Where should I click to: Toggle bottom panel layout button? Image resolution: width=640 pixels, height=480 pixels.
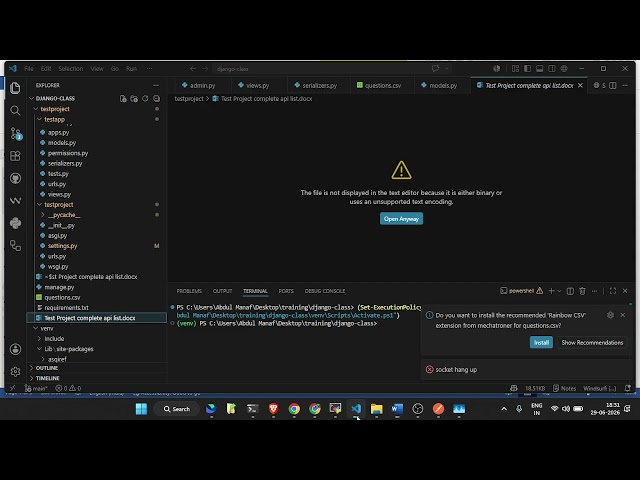click(540, 69)
